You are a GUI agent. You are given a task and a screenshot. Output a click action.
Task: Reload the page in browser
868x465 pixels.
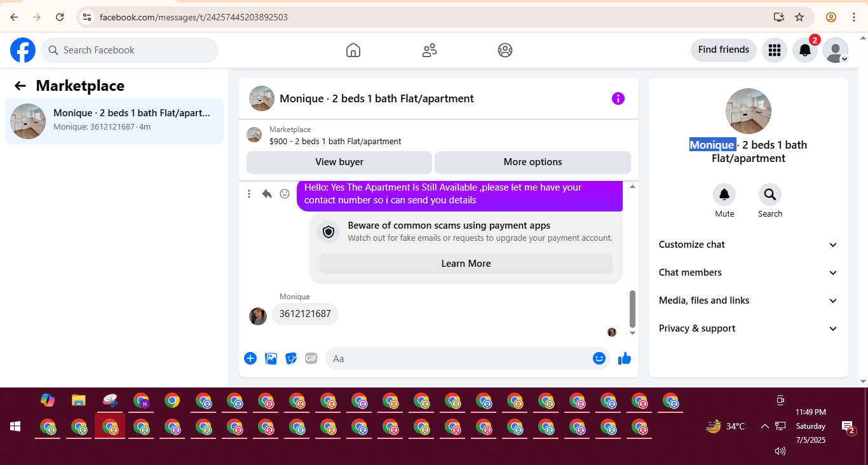click(x=60, y=17)
